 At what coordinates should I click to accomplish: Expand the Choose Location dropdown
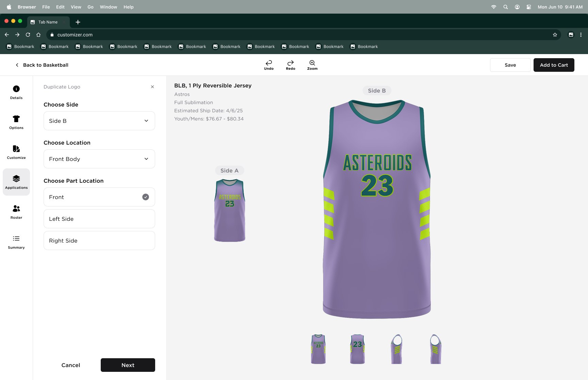(99, 159)
